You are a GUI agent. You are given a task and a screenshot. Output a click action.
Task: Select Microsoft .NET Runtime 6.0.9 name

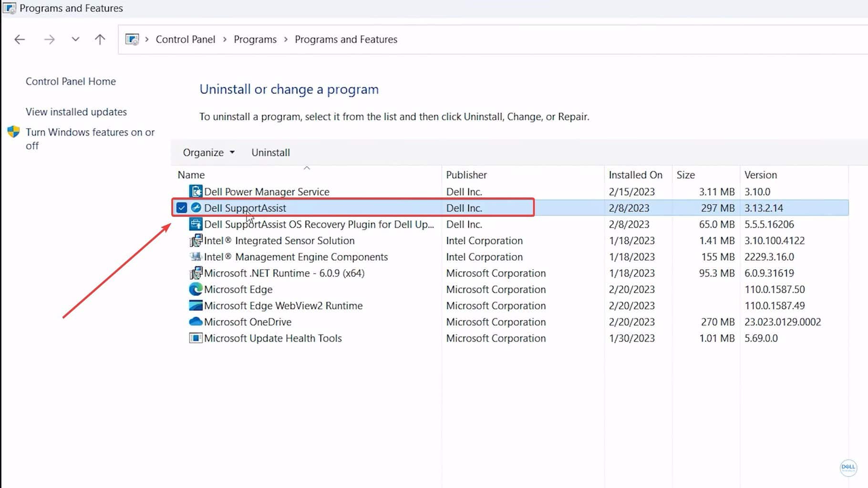pos(284,273)
